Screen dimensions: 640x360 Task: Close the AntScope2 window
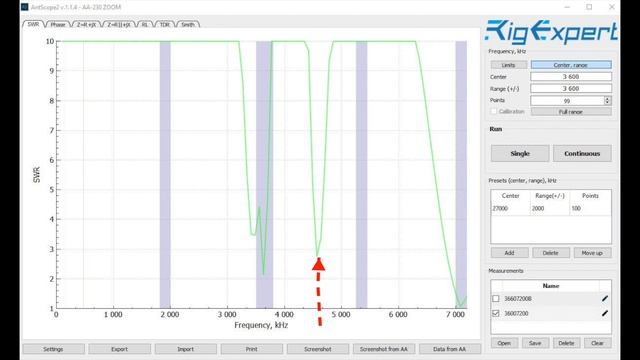611,7
